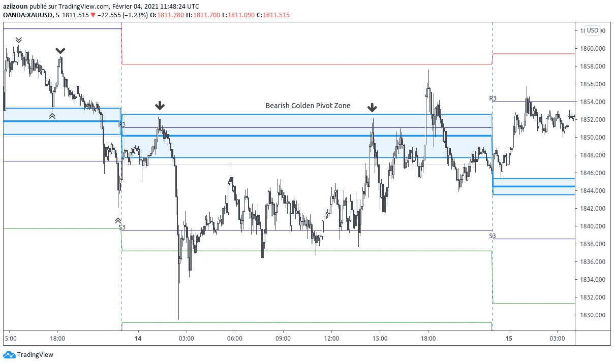Image resolution: width=614 pixels, height=364 pixels.
Task: Click the 1834.000 price axis label
Action: pos(593,280)
